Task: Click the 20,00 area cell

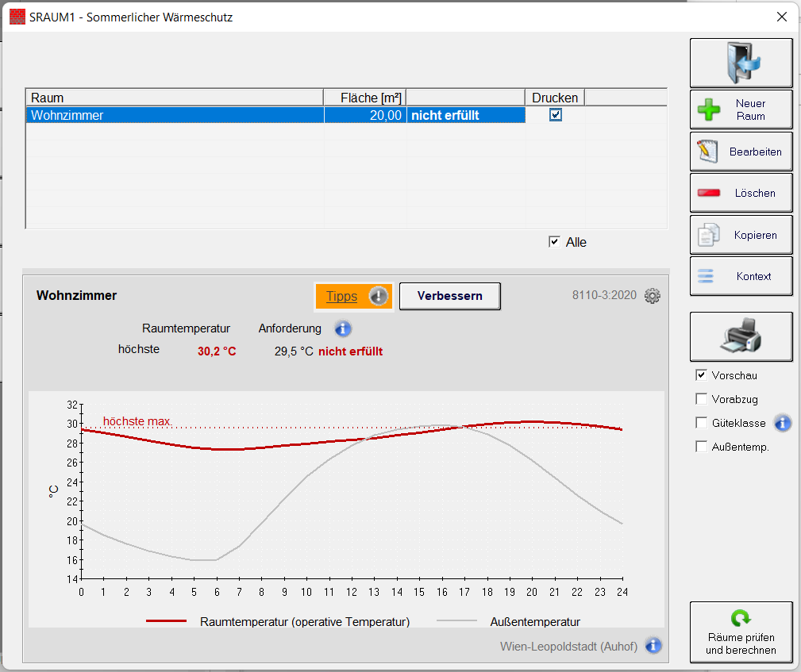Action: pos(364,115)
